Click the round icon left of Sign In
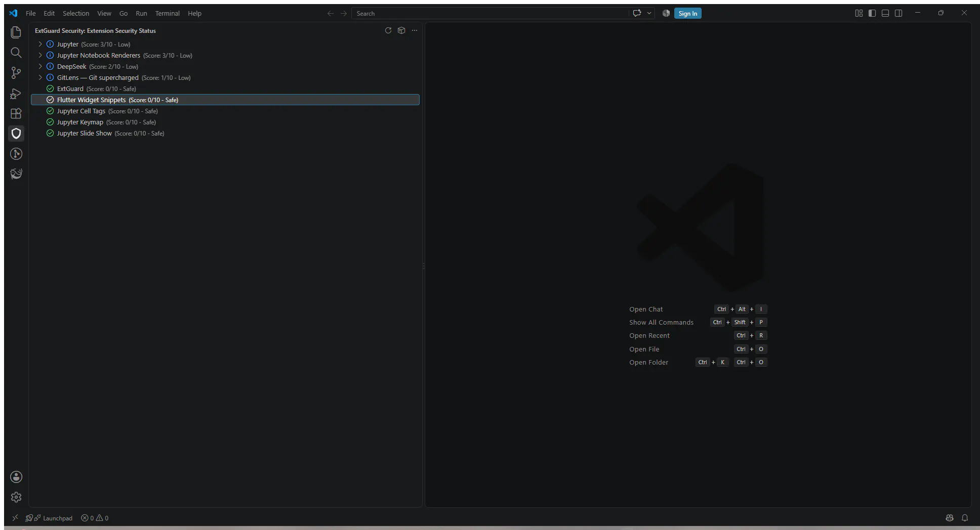980x530 pixels. (x=666, y=14)
